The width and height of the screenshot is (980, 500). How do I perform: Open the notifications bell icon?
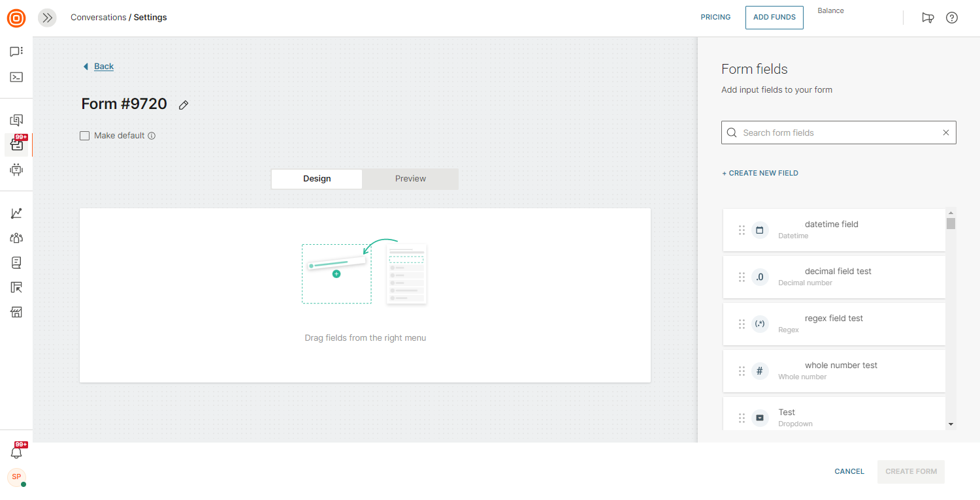click(x=16, y=452)
